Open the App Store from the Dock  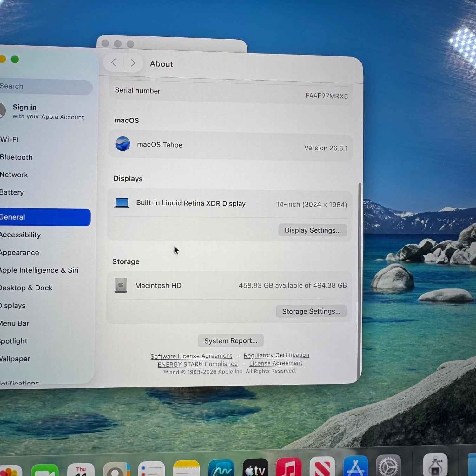[x=356, y=466]
